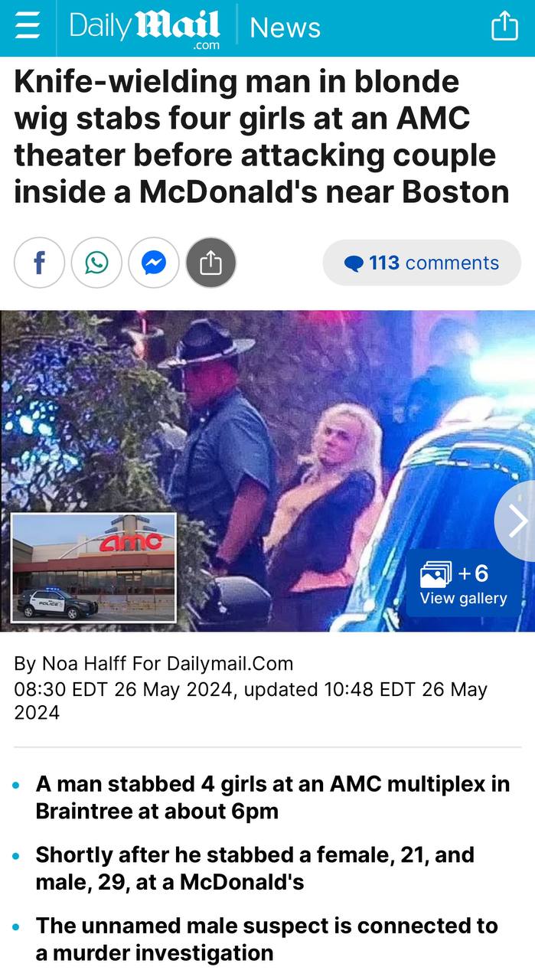
Task: Select bullet about AMC multiplex in Braintree
Action: point(272,797)
